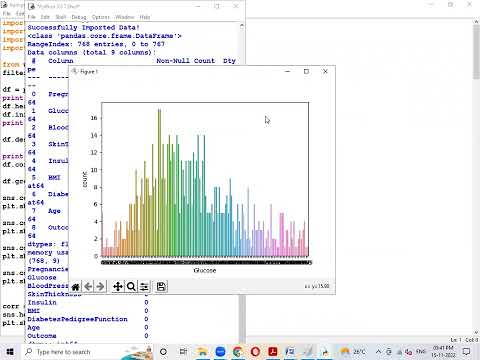The image size is (480, 360).
Task: Open Configure subplots settings
Action: (x=144, y=287)
